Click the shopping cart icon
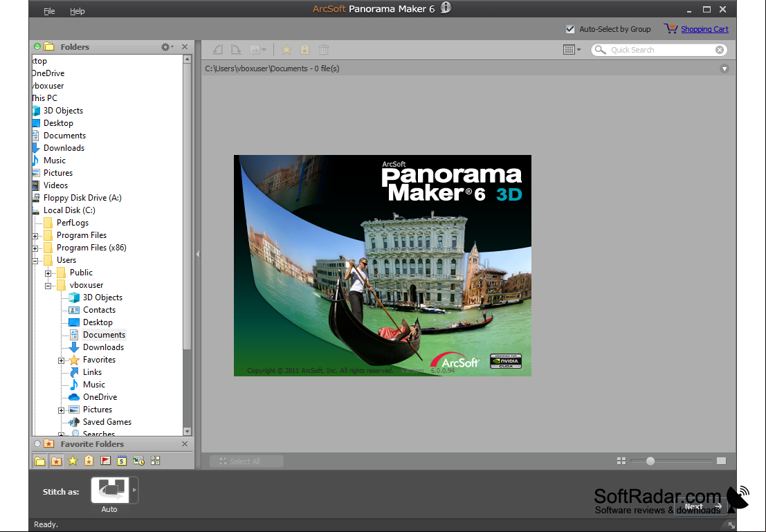The image size is (766, 532). tap(671, 29)
